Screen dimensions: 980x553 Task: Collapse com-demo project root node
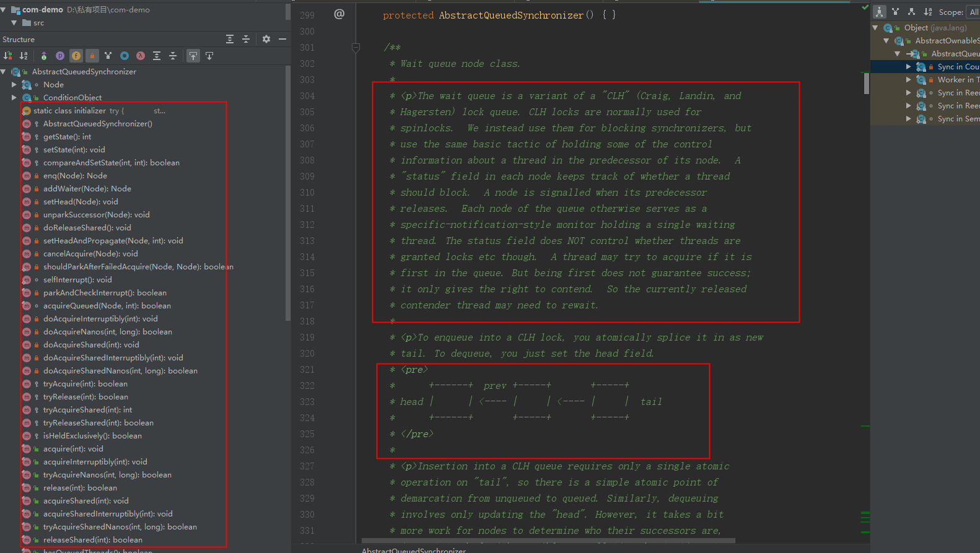4,10
